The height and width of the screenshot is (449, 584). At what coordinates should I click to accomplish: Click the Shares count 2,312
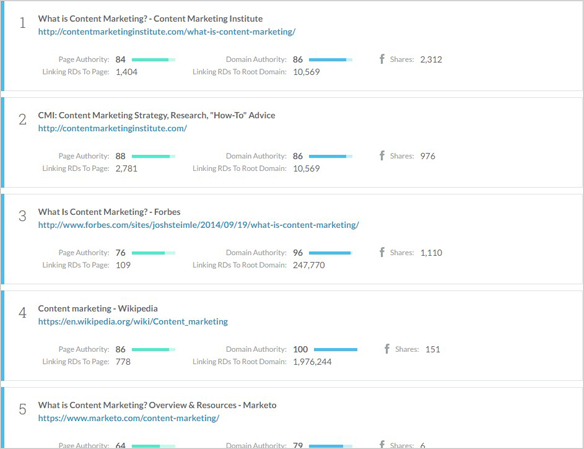431,60
